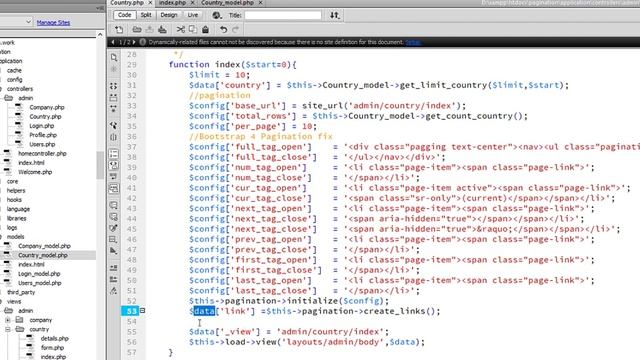Click the Manage Sites link
Screen dimensions: 640x360
point(53,22)
